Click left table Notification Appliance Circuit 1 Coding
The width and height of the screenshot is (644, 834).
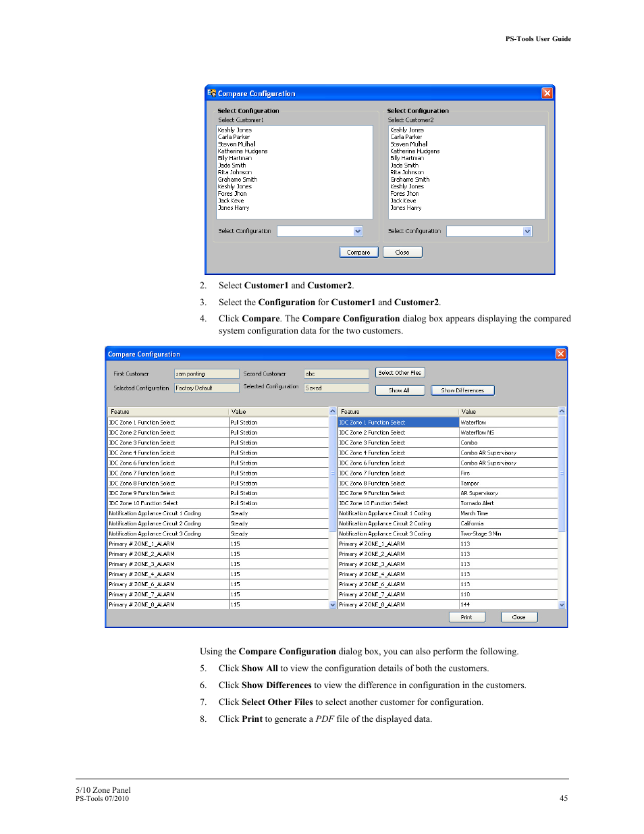click(168, 513)
